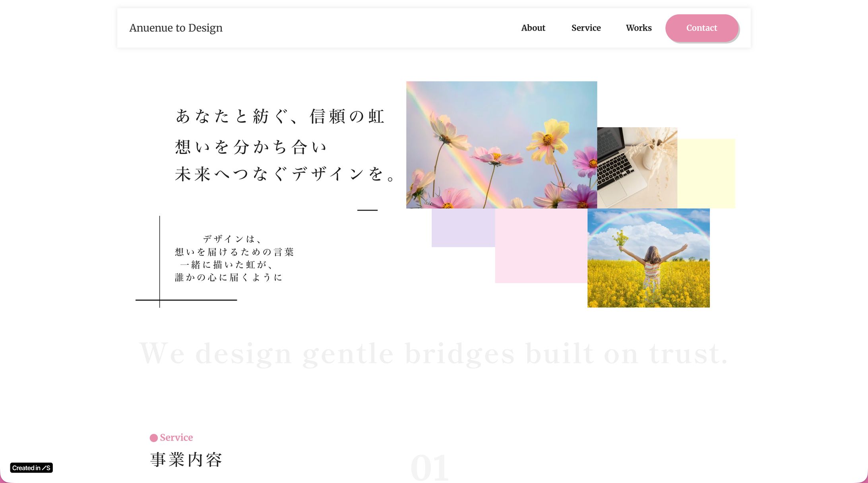The image size is (868, 483).
Task: Click the light pink color block
Action: [541, 246]
